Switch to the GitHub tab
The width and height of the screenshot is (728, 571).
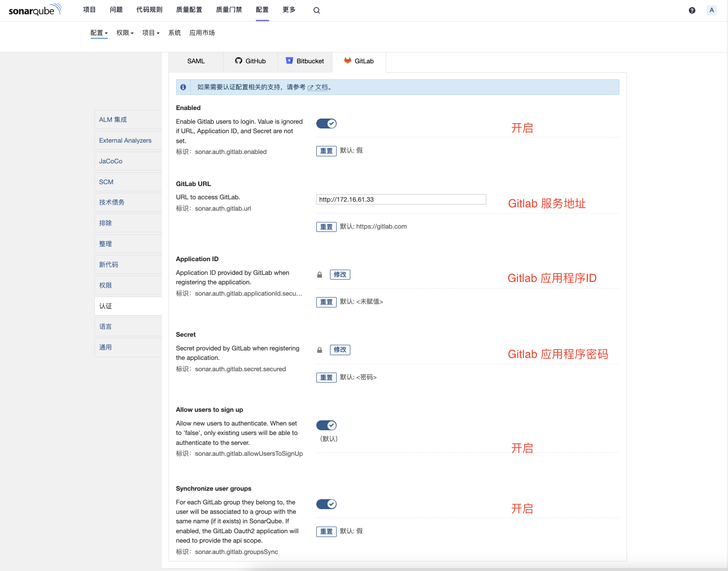(x=251, y=61)
